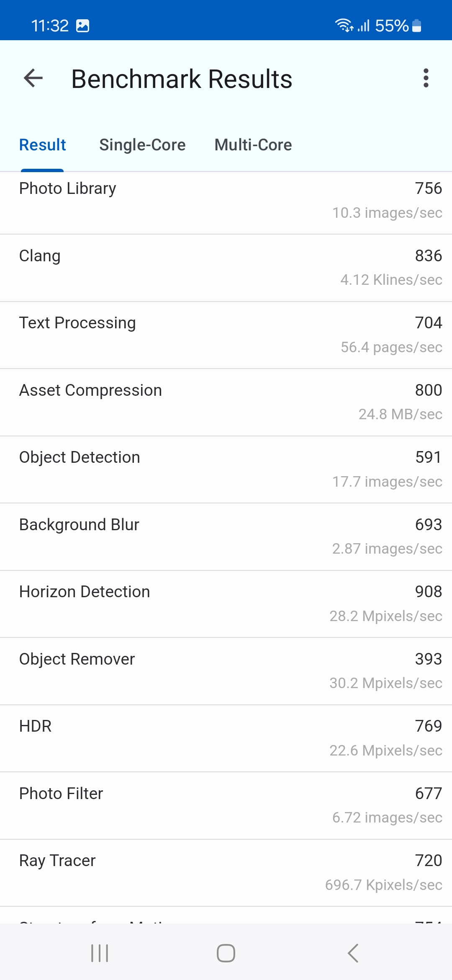
Task: Tap the Wi-Fi signal icon
Action: pyautogui.click(x=344, y=26)
